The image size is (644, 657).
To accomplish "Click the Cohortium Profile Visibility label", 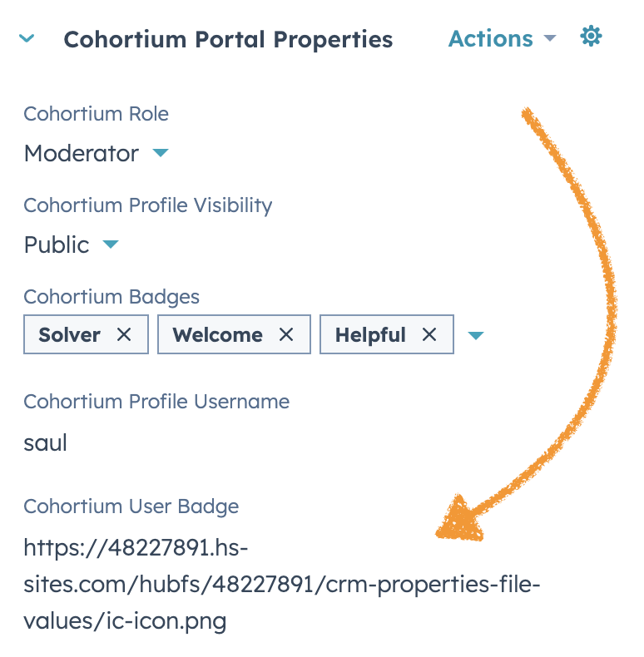I will click(148, 205).
